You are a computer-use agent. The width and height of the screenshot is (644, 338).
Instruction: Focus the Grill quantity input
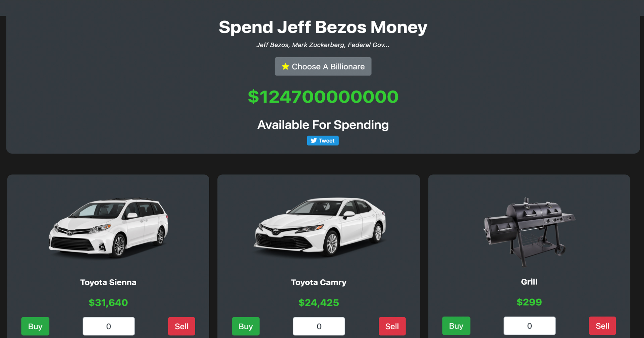click(x=529, y=326)
